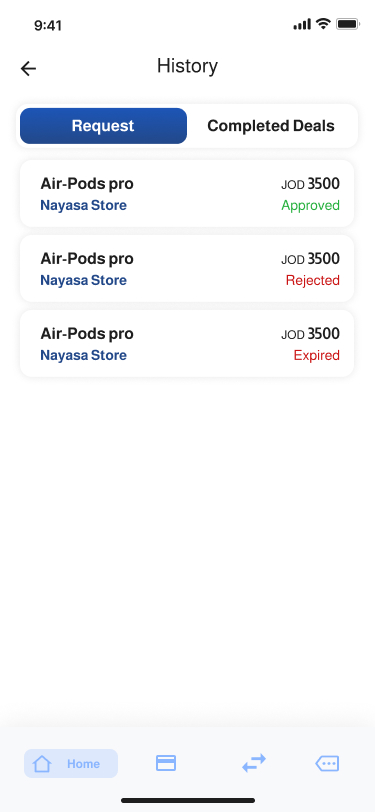Select the Approved status label

coord(311,206)
